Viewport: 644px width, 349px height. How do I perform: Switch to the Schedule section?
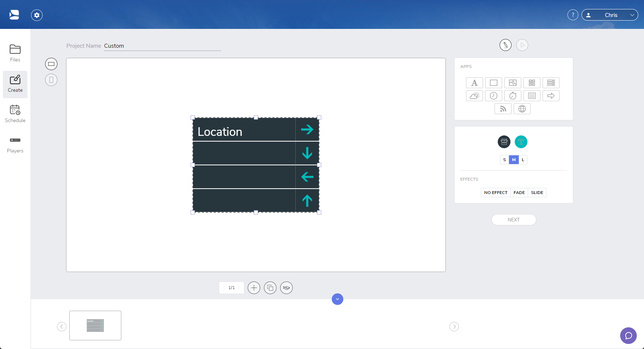point(15,113)
